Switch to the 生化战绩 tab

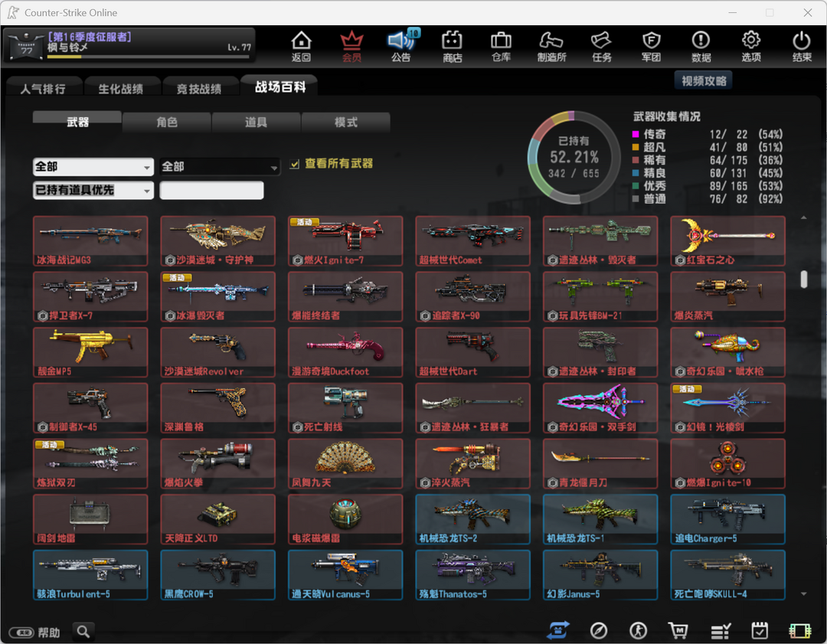[121, 89]
